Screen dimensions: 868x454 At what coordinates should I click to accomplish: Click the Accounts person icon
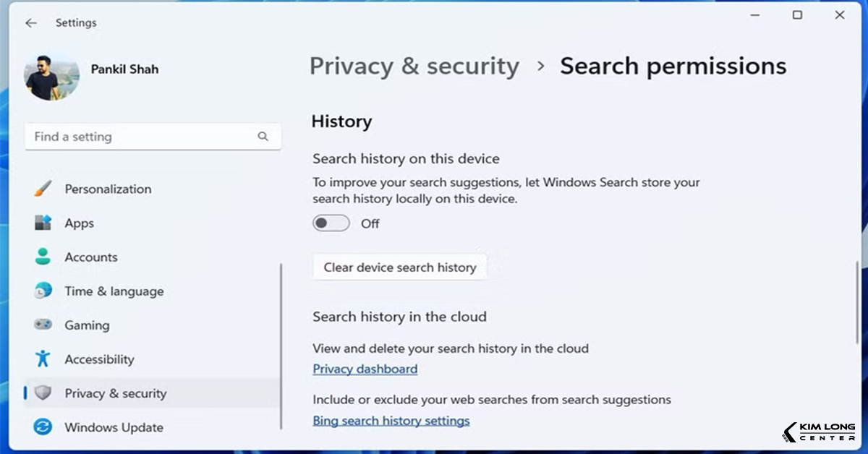(43, 257)
